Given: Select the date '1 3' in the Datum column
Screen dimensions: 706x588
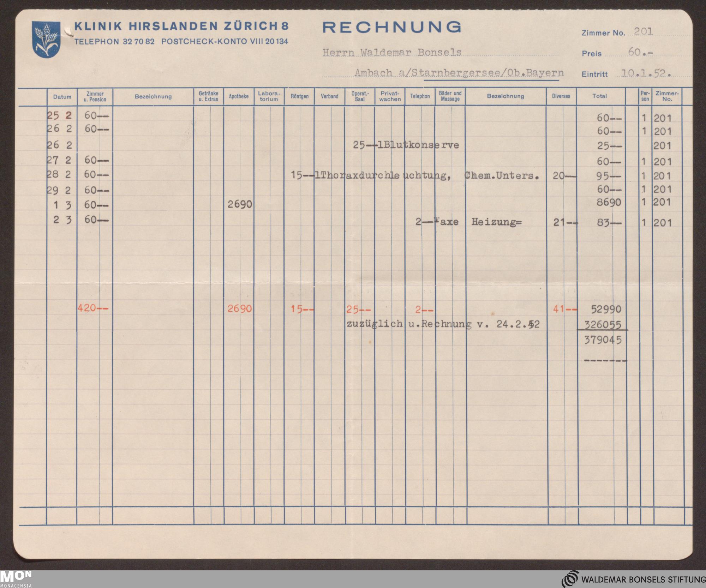Looking at the screenshot, I should pyautogui.click(x=62, y=205).
